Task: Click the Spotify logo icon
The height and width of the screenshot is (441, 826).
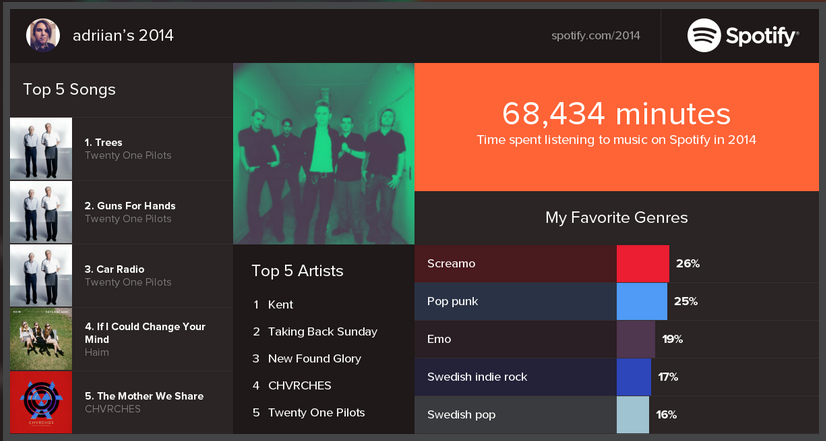Action: click(705, 36)
